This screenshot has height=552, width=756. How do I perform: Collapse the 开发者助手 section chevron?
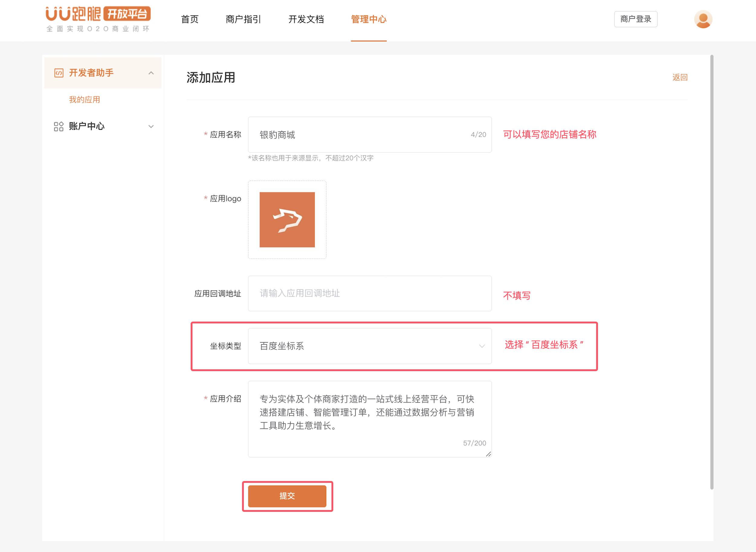(151, 73)
